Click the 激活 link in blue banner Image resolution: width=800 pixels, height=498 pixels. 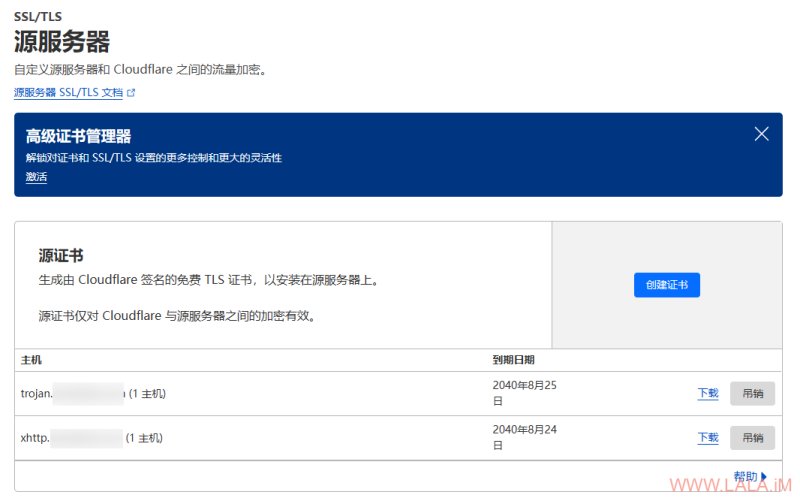click(x=36, y=177)
